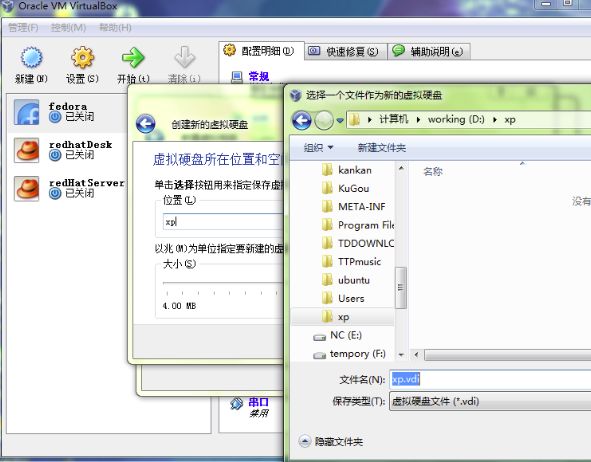Click the folder icon in the address bar
591x462 pixels.
pos(354,120)
